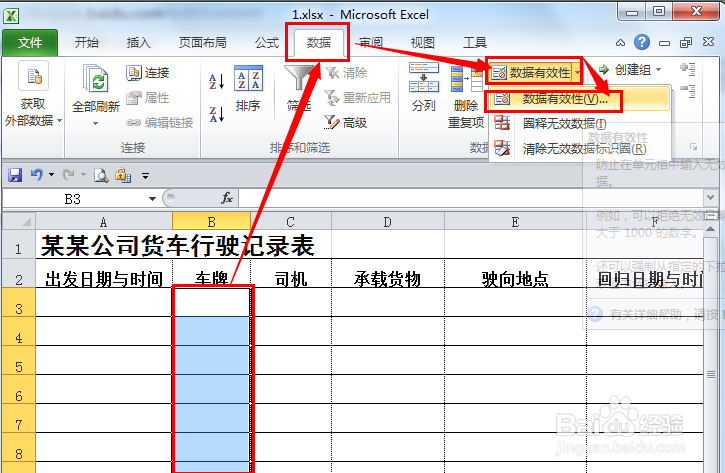Select the 数据 (Data) tab

point(319,43)
